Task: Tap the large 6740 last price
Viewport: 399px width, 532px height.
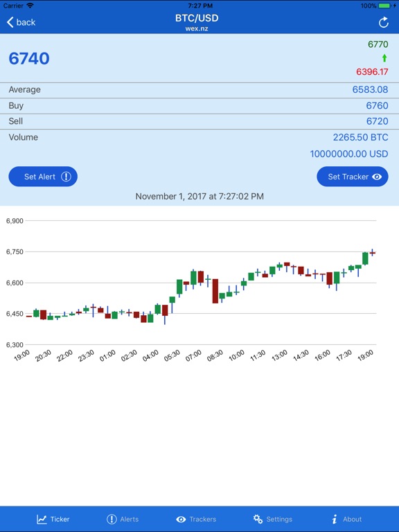Action: tap(29, 58)
